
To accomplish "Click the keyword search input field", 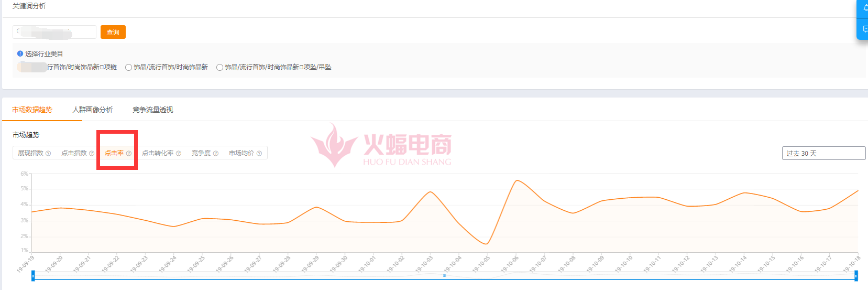I will [x=54, y=32].
